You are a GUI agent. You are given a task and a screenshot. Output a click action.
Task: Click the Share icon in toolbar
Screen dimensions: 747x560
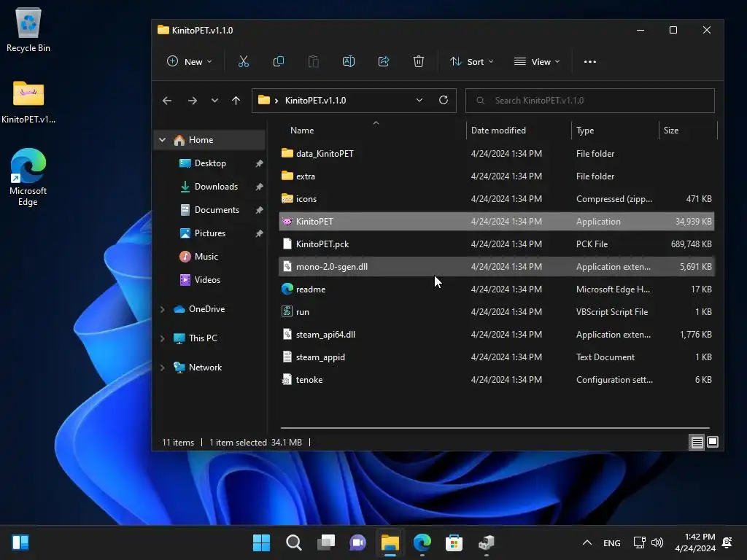click(384, 61)
